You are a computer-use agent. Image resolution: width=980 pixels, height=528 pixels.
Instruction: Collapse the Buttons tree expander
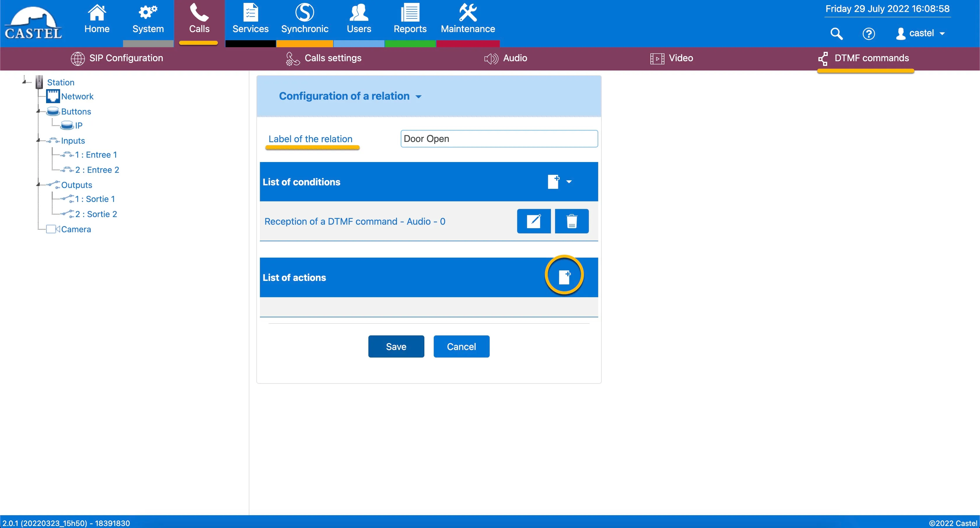click(x=38, y=111)
